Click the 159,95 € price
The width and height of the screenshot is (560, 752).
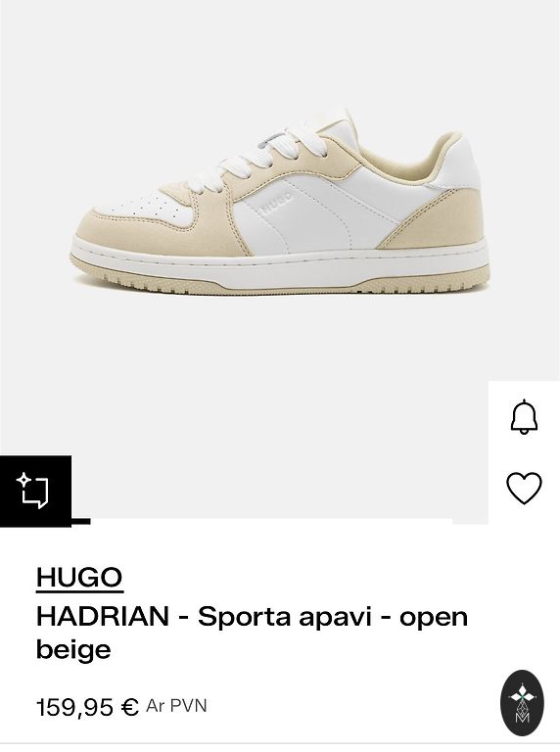click(88, 707)
